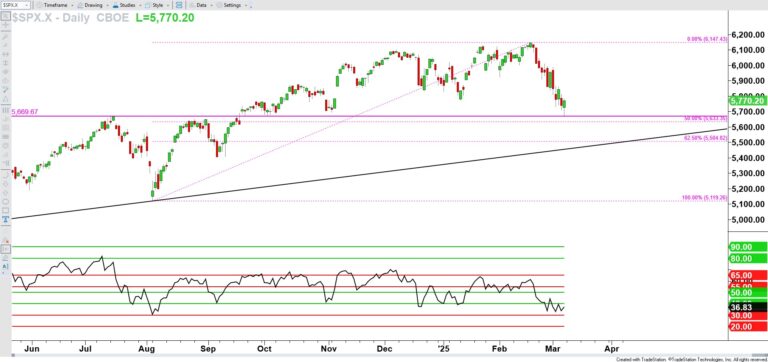Click the black 36.83 indicator value label
Image resolution: width=768 pixels, height=362 pixels.
coord(747,307)
